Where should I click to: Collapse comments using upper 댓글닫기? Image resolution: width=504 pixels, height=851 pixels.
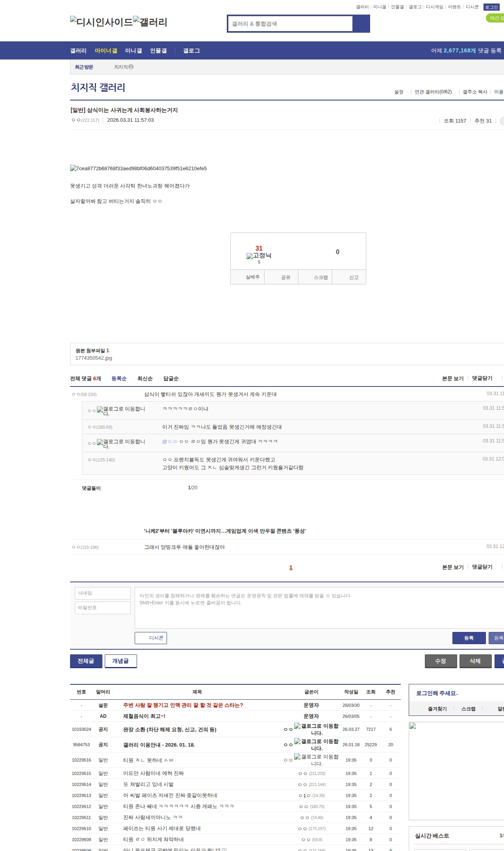pyautogui.click(x=482, y=378)
